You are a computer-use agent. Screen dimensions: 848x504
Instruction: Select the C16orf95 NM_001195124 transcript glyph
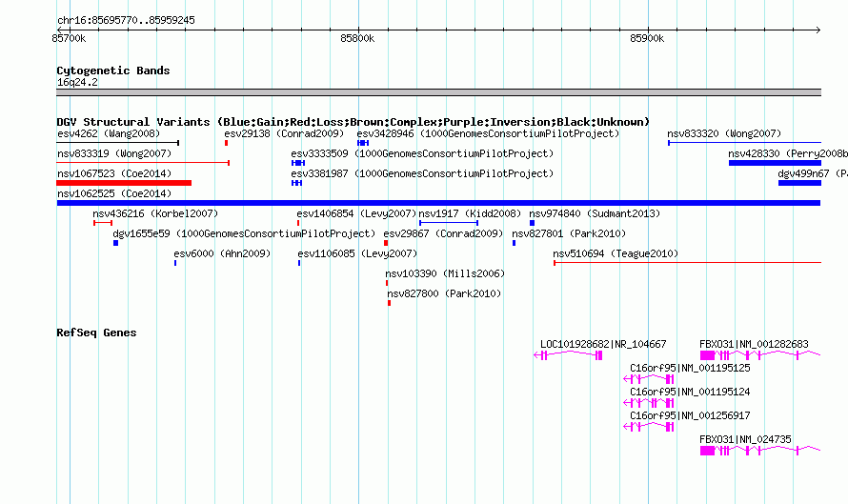click(x=649, y=402)
